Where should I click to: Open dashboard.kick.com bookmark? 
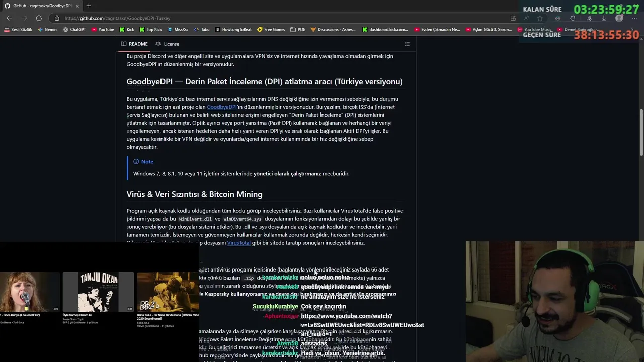(385, 29)
